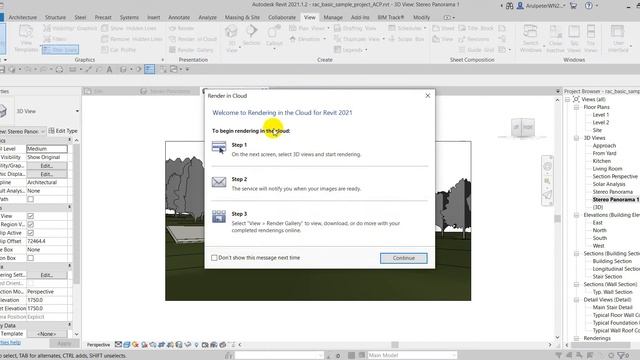
Task: Click the drawing area horizontal scrollbar thumb
Action: pos(394,345)
